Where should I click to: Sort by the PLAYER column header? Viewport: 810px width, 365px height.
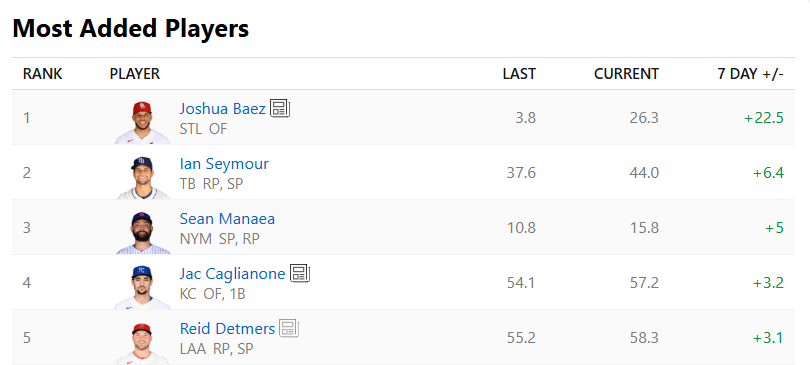point(135,74)
